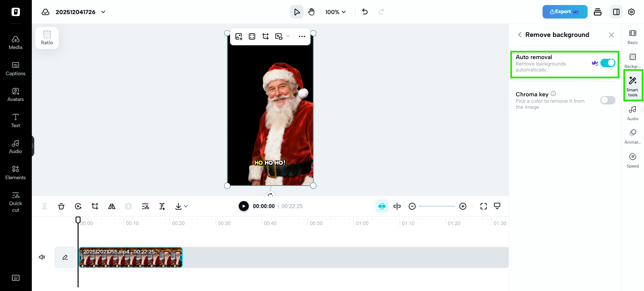Switch to the Elements sidebar tab
The image size is (644, 291).
pos(15,173)
